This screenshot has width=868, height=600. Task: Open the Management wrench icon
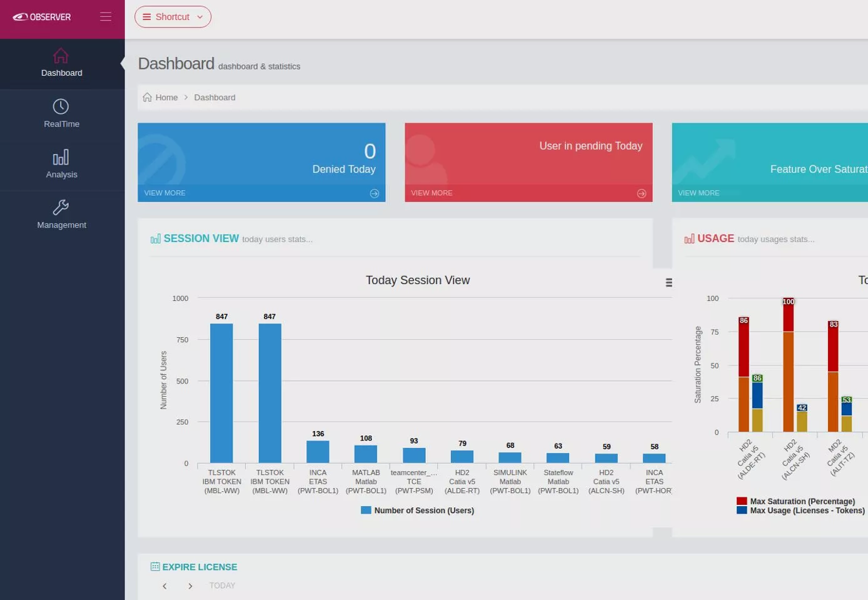tap(61, 207)
